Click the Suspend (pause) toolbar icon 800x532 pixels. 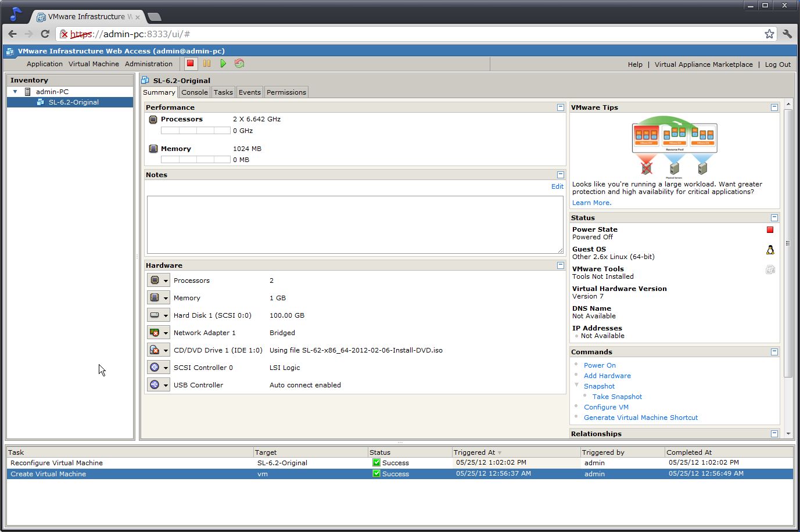click(207, 63)
